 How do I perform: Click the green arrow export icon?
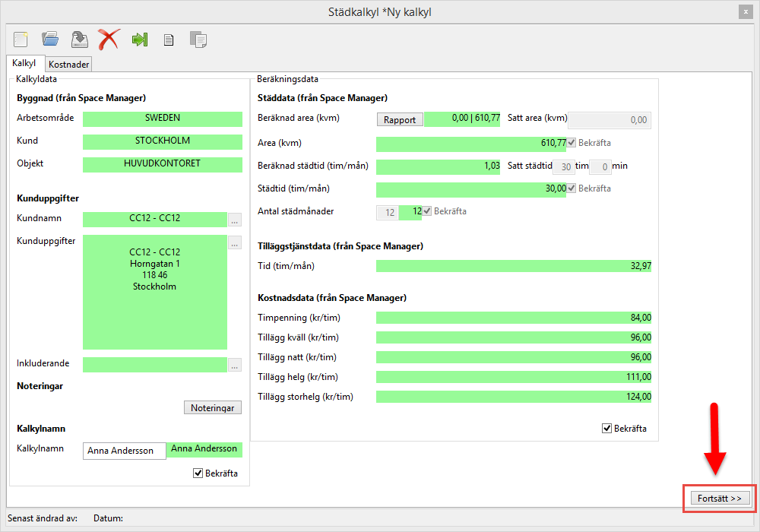139,39
